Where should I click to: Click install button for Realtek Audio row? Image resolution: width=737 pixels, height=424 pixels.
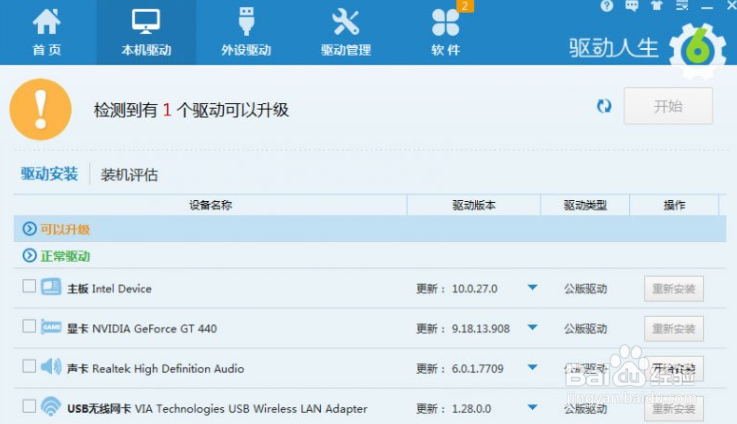pyautogui.click(x=674, y=369)
